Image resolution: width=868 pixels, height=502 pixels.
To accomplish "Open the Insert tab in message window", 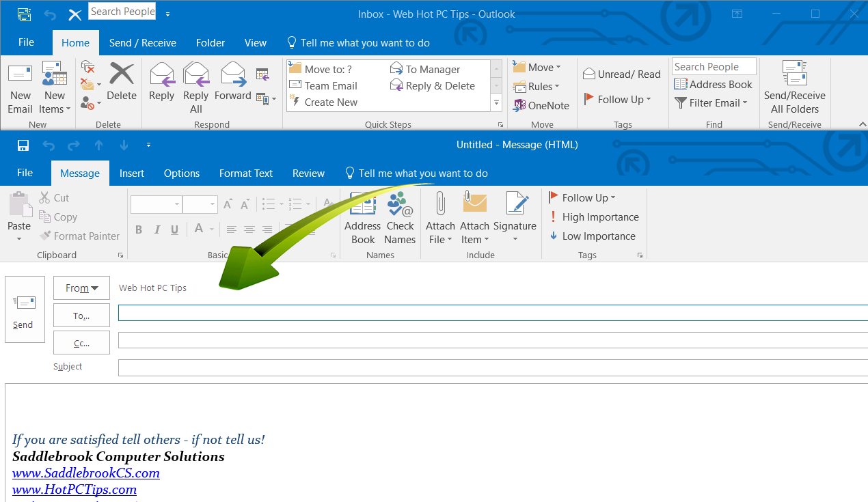I will pos(132,173).
